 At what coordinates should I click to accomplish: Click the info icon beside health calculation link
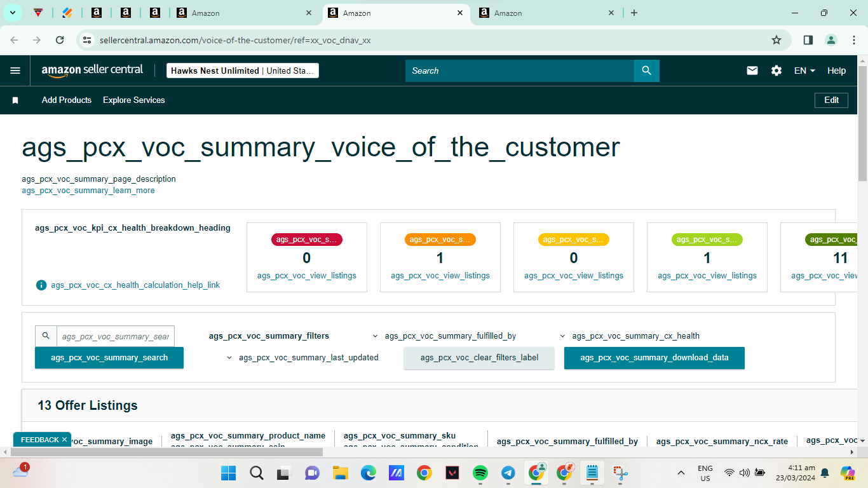click(x=41, y=285)
